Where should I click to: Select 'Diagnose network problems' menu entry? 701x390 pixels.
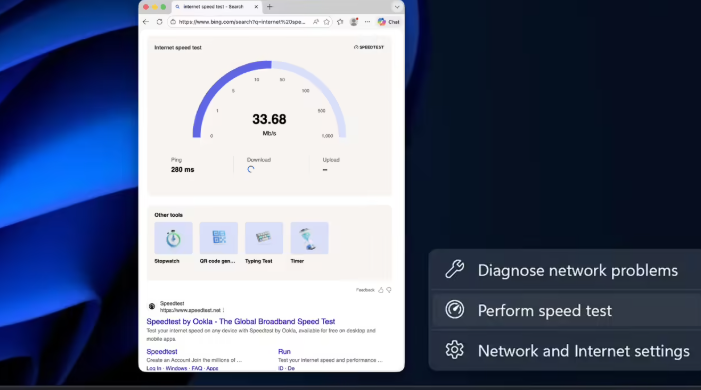tap(565, 270)
